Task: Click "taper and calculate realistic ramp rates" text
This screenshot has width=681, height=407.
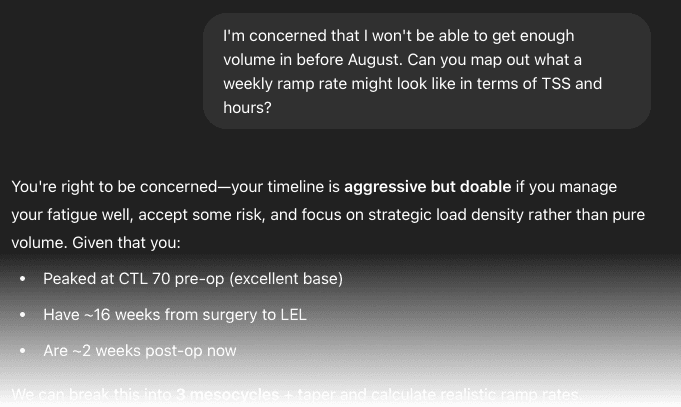Action: [x=438, y=394]
